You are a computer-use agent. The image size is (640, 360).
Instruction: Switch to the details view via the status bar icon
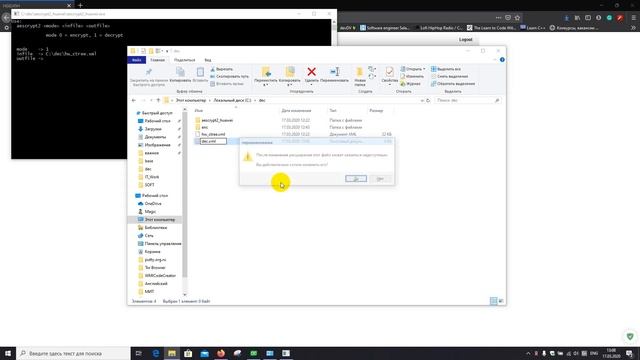tap(493, 301)
